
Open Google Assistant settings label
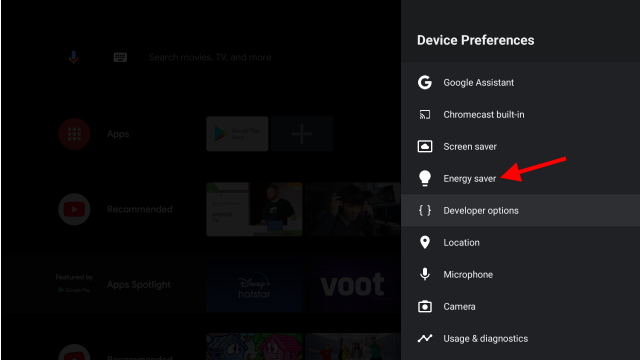pyautogui.click(x=478, y=82)
